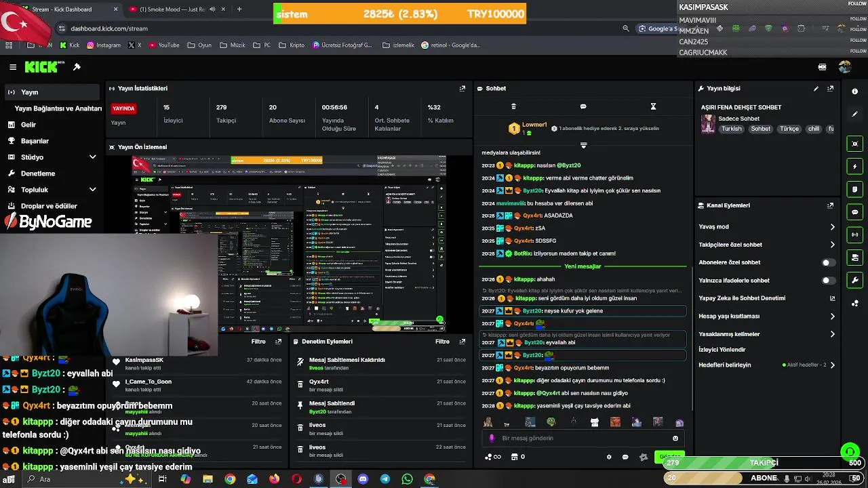Click the hourglass icon atop chat
Viewport: 868px width, 488px height.
coord(653,106)
